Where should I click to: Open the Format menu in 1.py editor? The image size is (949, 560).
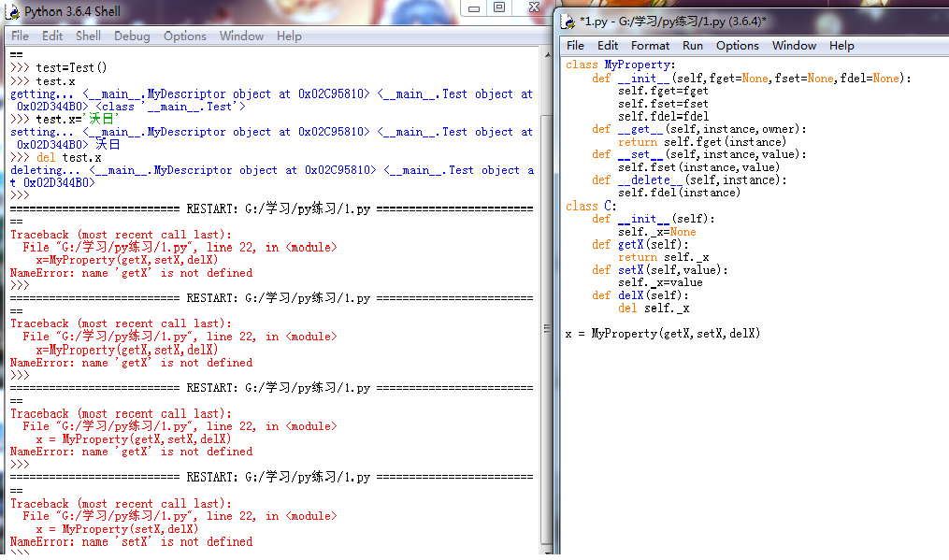coord(650,45)
